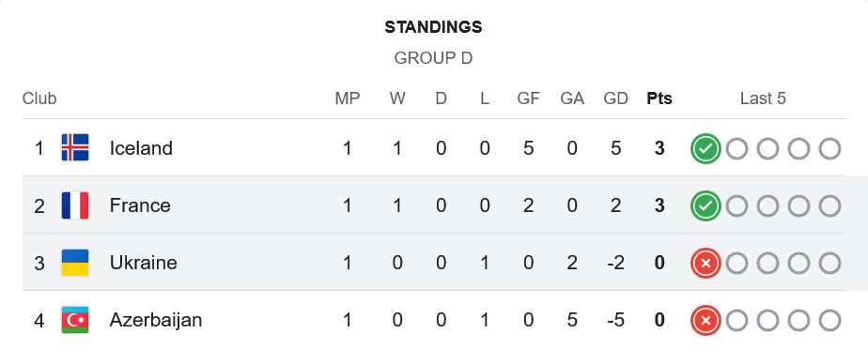868x364 pixels.
Task: Click the Pts column header
Action: (x=659, y=99)
